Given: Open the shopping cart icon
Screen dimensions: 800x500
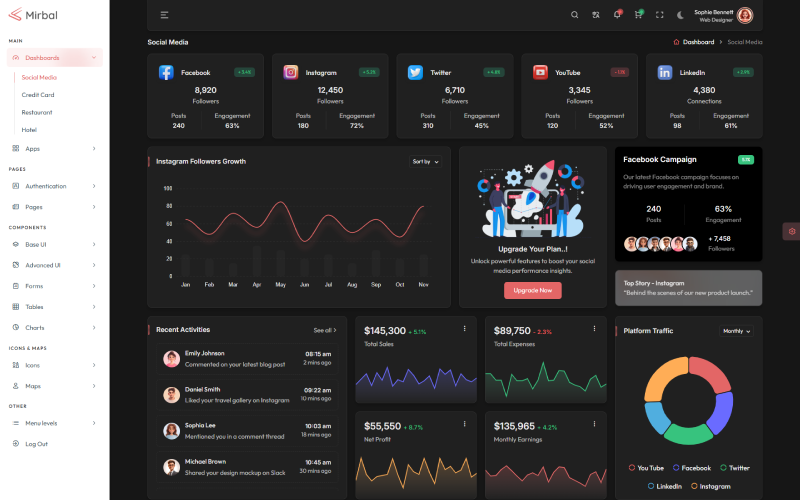Looking at the screenshot, I should click(x=638, y=15).
